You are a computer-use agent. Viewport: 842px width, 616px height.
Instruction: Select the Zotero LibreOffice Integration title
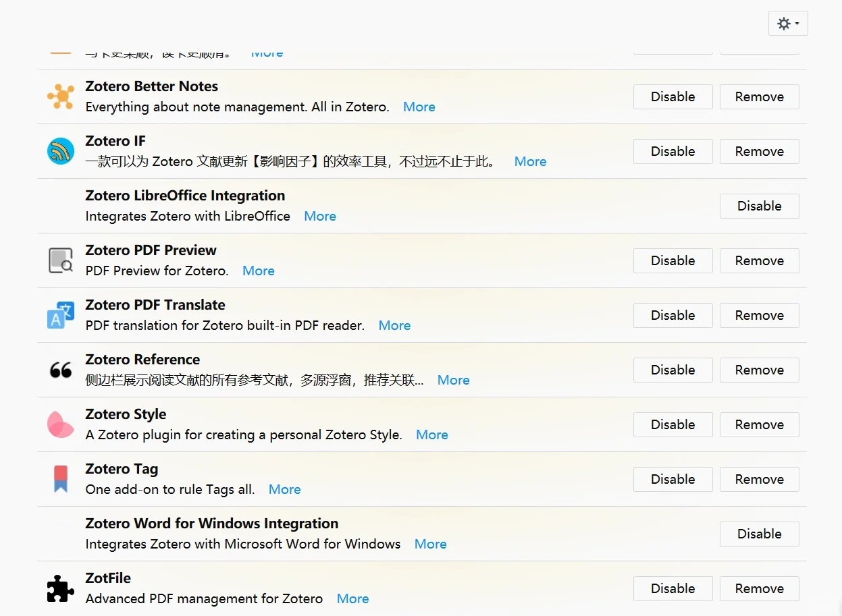click(185, 196)
